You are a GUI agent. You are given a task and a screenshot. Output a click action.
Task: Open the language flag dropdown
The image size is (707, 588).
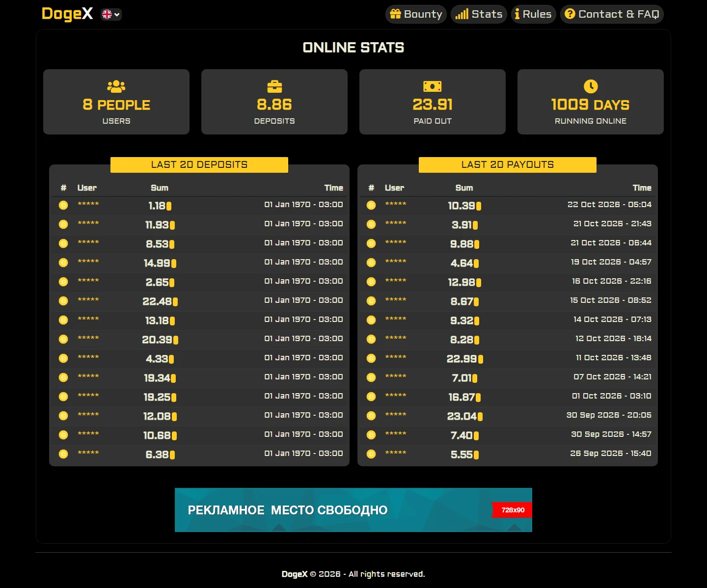click(111, 14)
